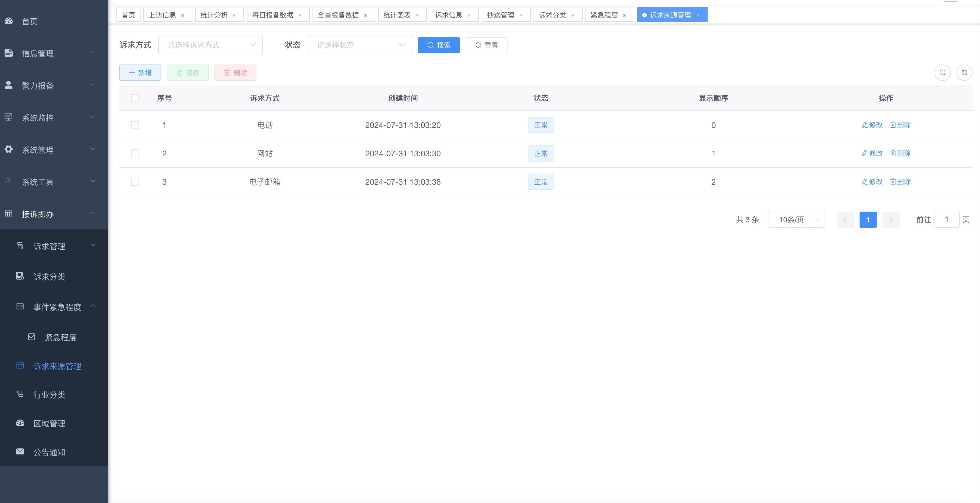Close the 统计分析 tab

pos(234,15)
